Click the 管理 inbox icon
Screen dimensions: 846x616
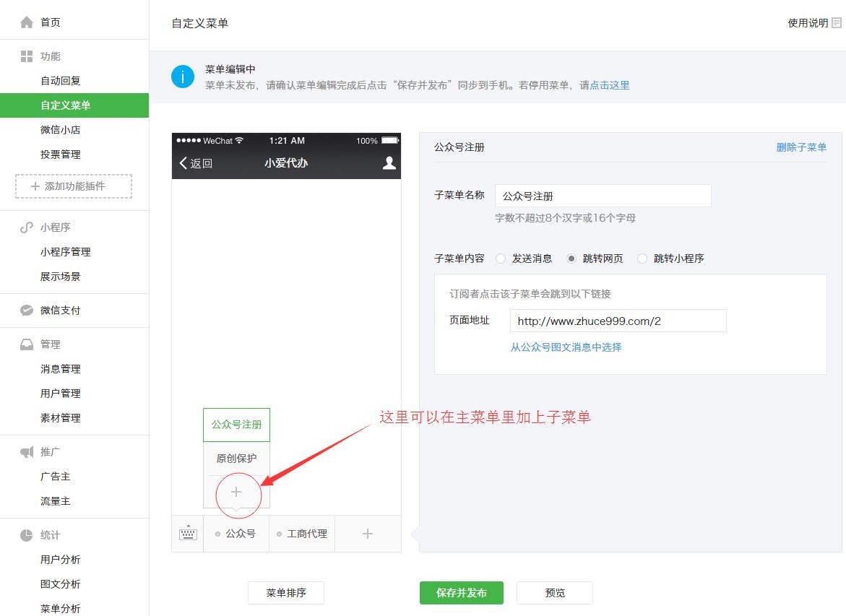[27, 344]
